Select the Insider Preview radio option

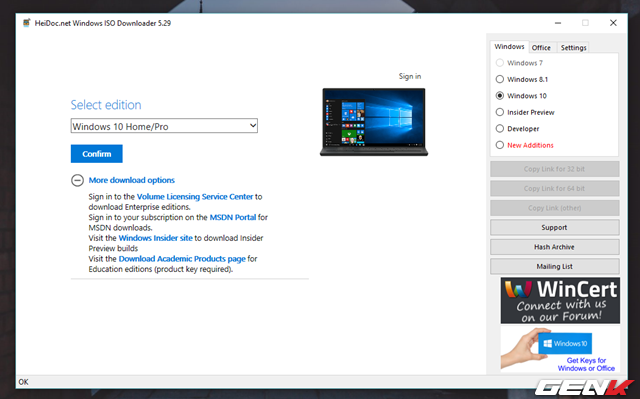500,112
